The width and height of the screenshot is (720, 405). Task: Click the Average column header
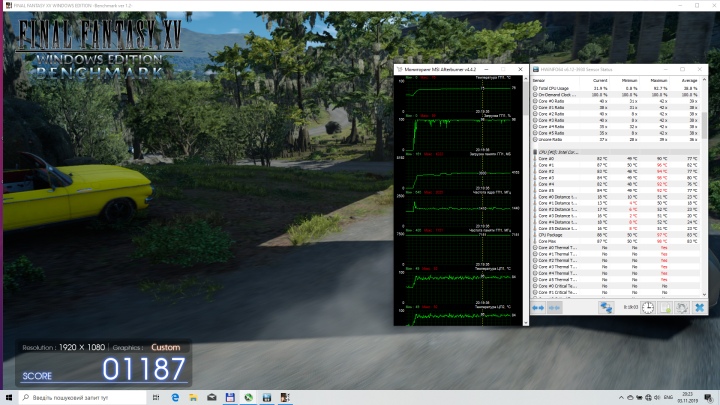[690, 80]
